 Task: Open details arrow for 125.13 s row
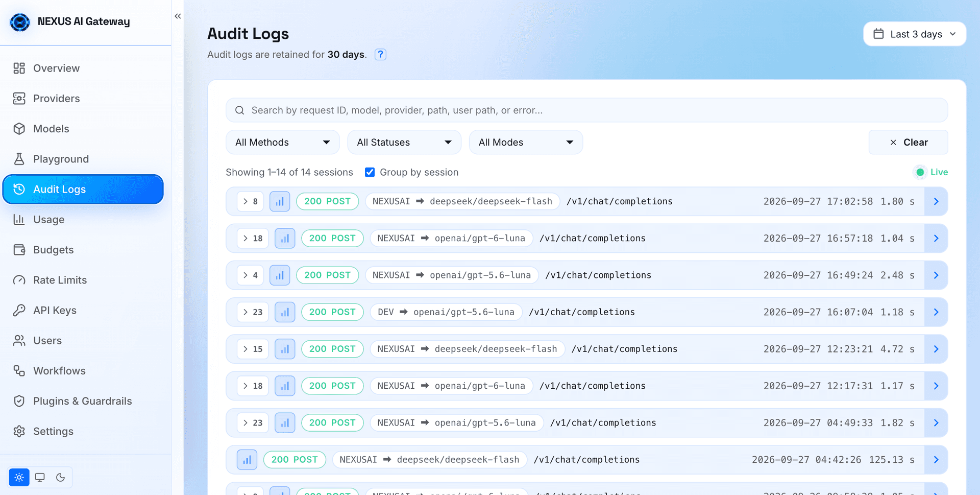pos(936,460)
